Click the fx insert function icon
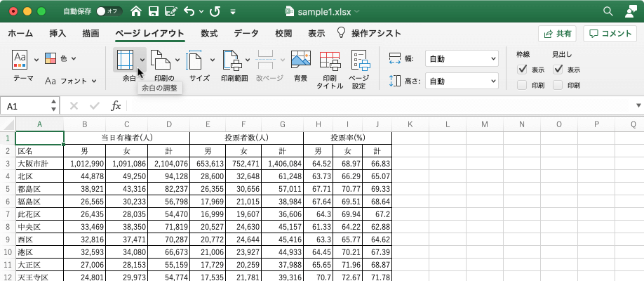This screenshot has height=281, width=644. [x=116, y=106]
